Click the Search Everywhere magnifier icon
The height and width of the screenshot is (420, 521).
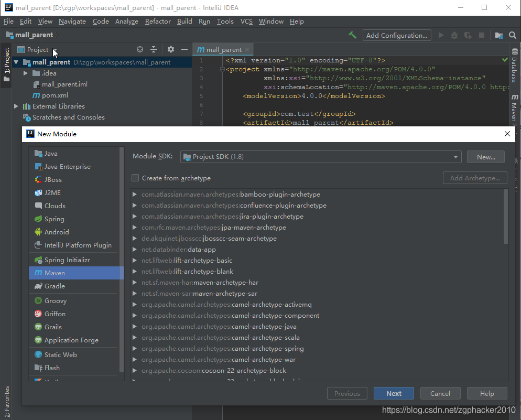tap(513, 35)
